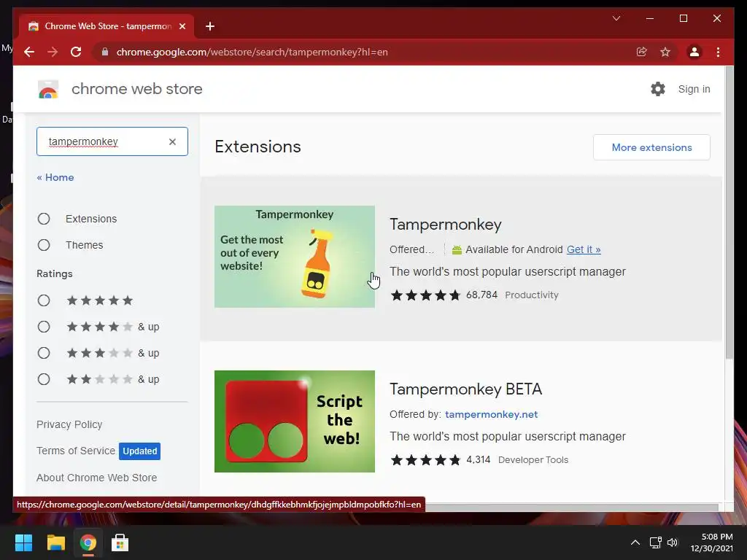The width and height of the screenshot is (747, 560).
Task: Open the Tampermonkey extension title
Action: point(446,225)
